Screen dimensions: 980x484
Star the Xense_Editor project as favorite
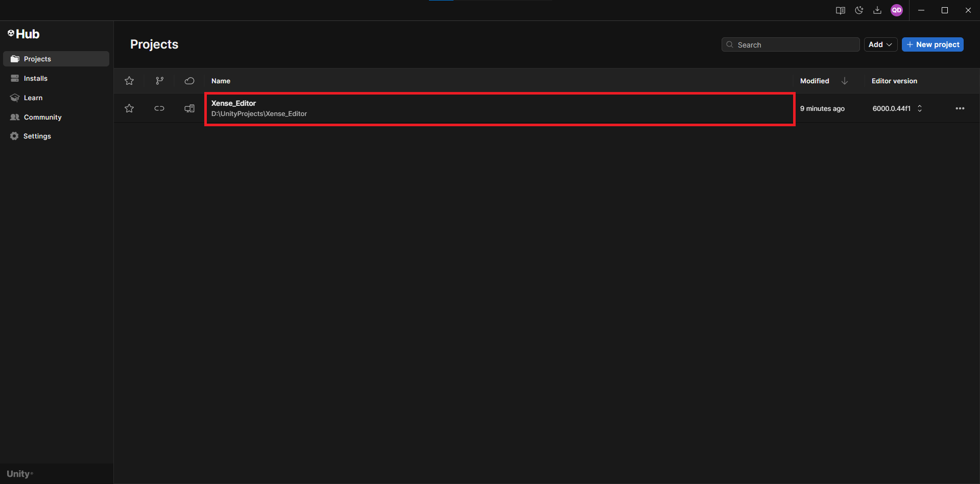(x=129, y=108)
